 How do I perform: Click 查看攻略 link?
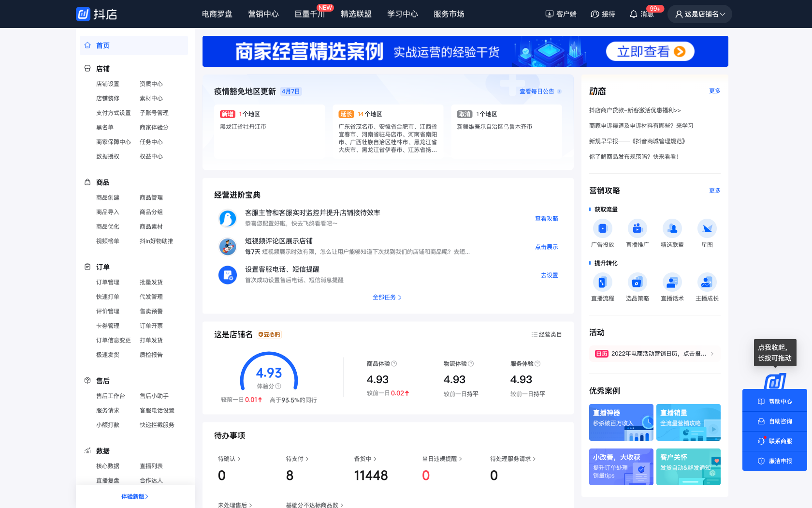(x=547, y=219)
